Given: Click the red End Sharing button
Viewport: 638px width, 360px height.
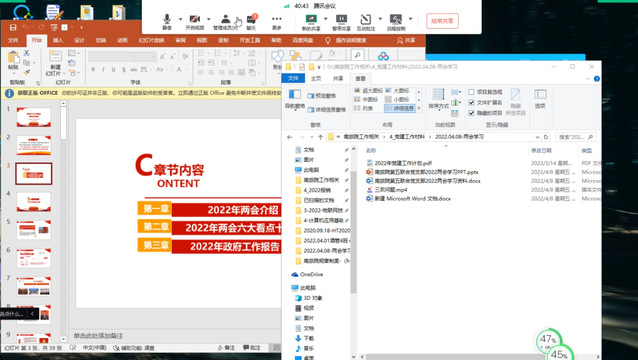Looking at the screenshot, I should coord(442,21).
